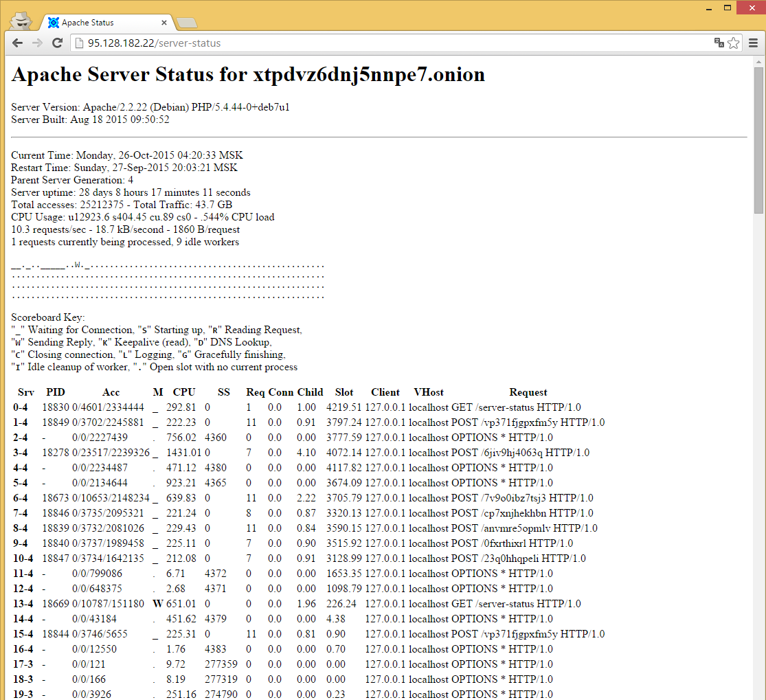The height and width of the screenshot is (700, 766).
Task: Open the translate page icon in address bar
Action: pyautogui.click(x=719, y=43)
